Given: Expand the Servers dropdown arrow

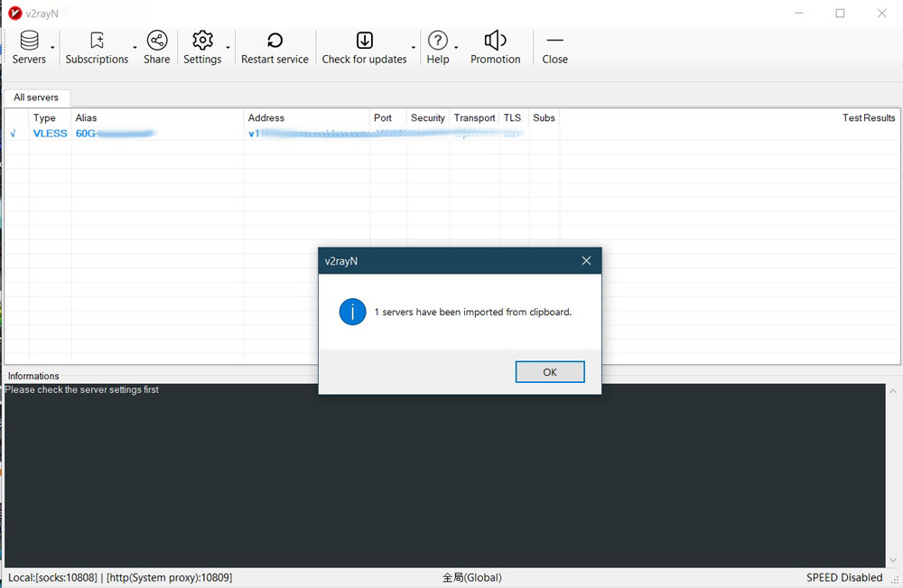Looking at the screenshot, I should click(52, 48).
